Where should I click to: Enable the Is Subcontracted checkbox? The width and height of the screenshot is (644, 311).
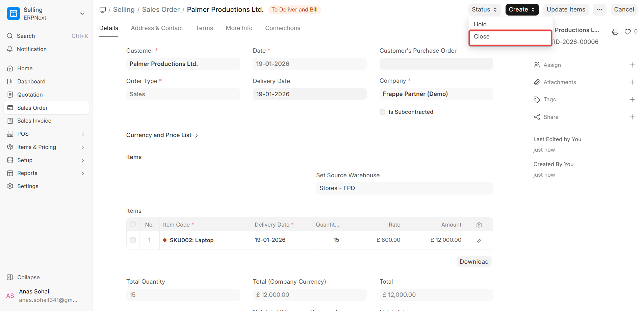(382, 112)
